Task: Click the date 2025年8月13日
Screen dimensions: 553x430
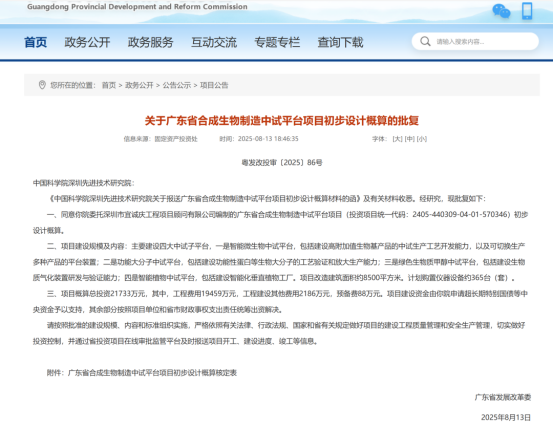Action: pyautogui.click(x=506, y=418)
